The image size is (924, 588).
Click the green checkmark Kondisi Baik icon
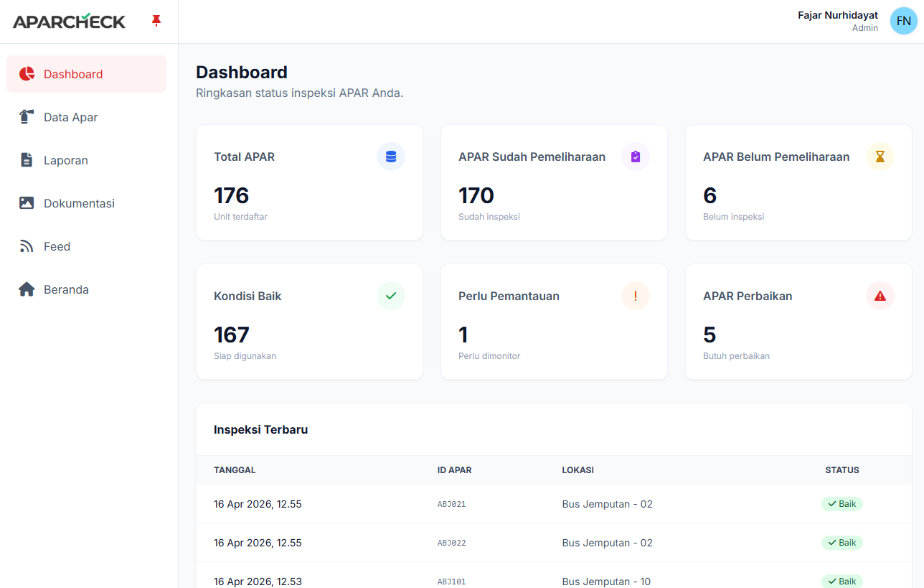391,296
